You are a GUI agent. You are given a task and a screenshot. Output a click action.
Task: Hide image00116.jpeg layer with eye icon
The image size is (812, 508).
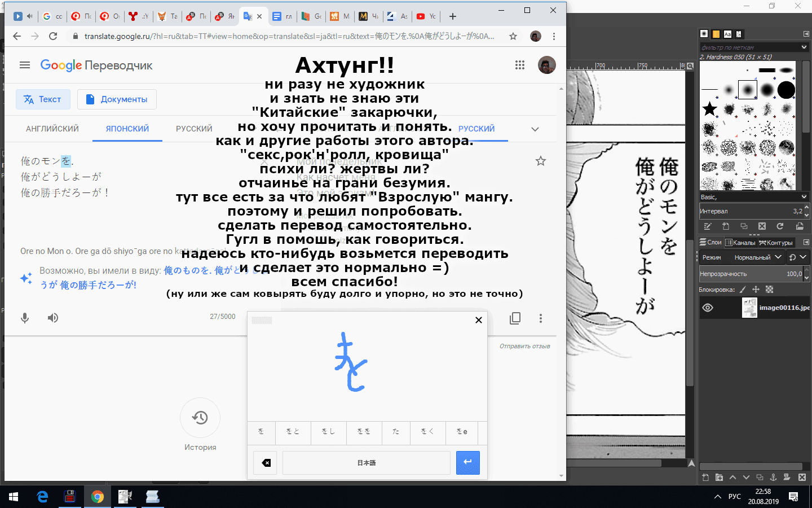708,308
